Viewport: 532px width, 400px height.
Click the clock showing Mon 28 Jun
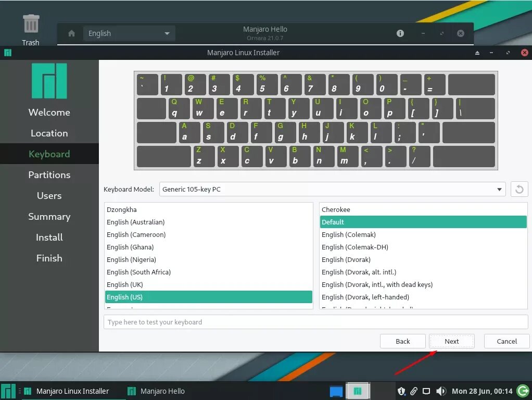[482, 391]
